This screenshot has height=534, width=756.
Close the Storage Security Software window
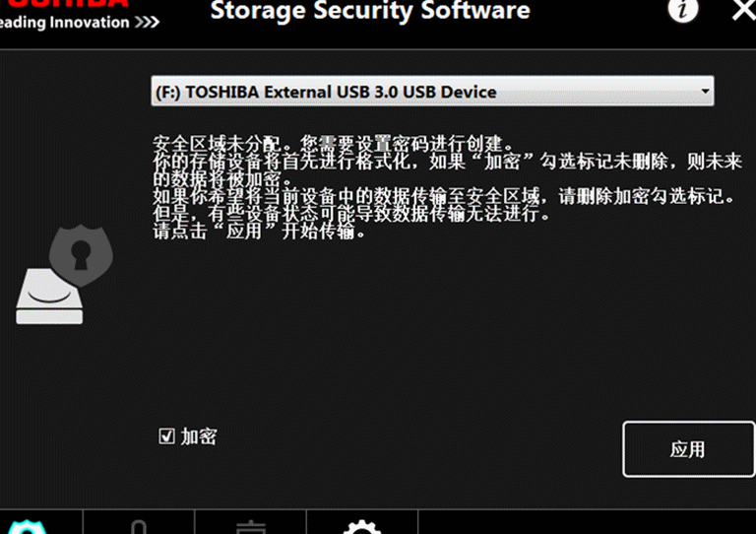743,10
